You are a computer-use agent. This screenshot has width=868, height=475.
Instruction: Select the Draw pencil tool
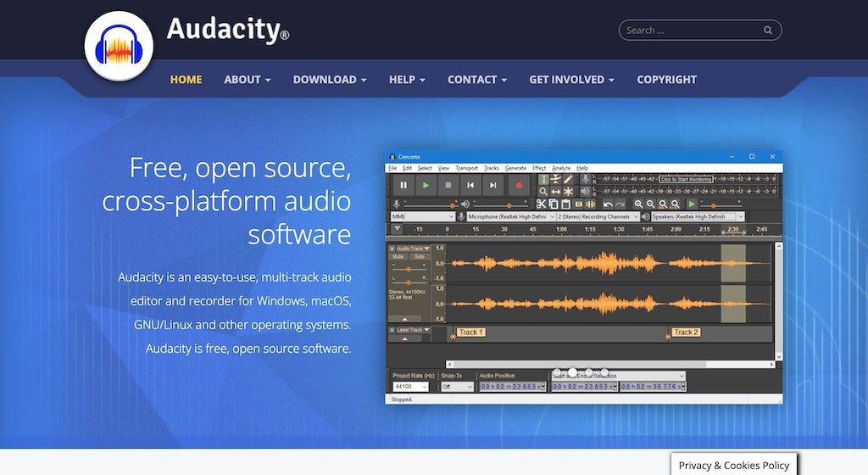[x=568, y=179]
